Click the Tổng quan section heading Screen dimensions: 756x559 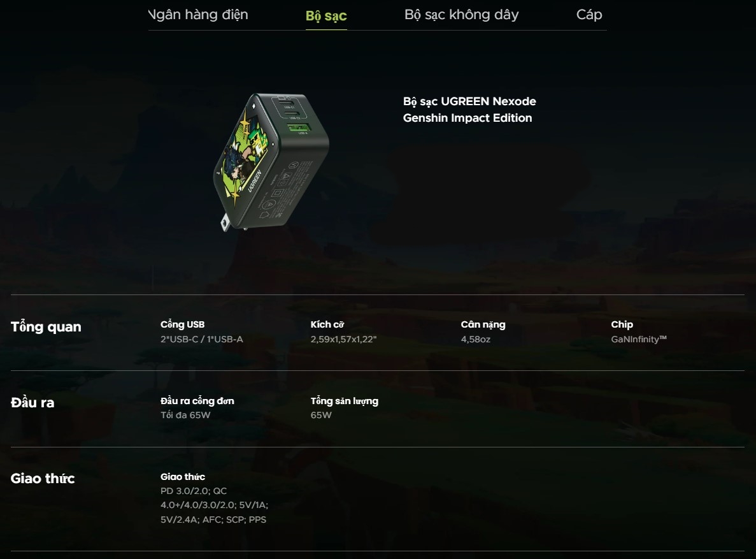coord(46,327)
